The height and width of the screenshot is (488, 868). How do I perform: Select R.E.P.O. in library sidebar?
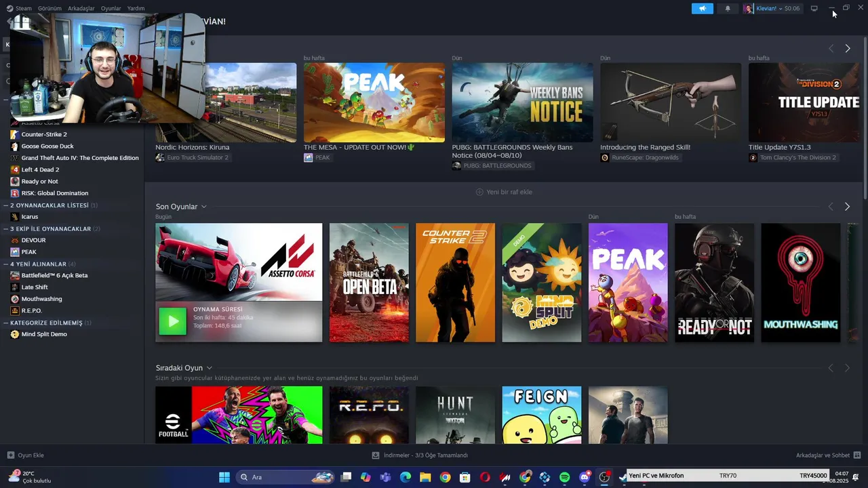click(x=31, y=311)
